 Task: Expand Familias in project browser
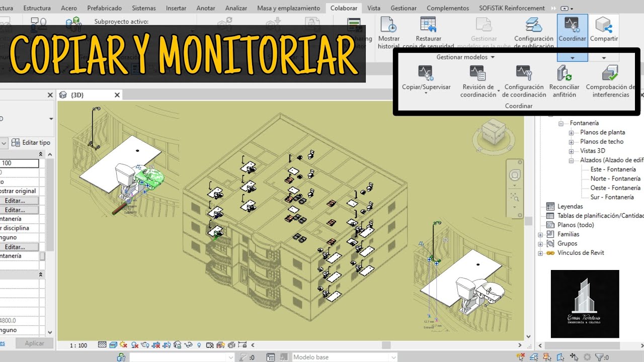pos(540,234)
